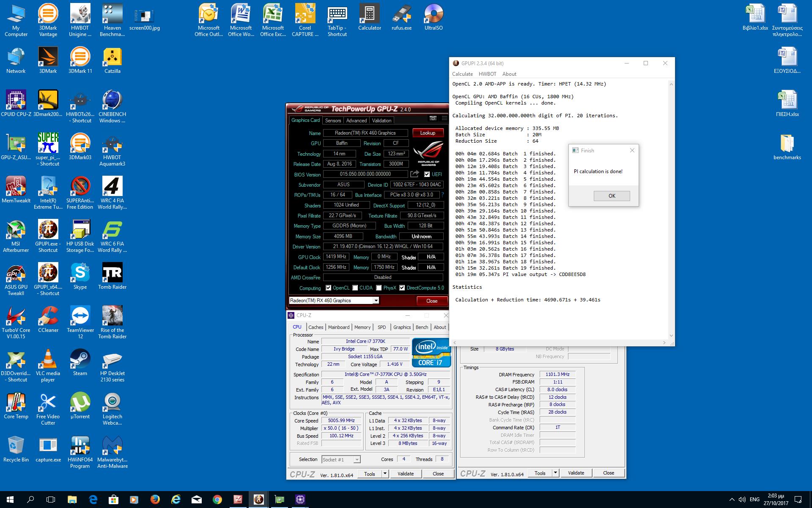Toggle the DirectCompute 5.0 checkbox
812x508 pixels.
[402, 288]
